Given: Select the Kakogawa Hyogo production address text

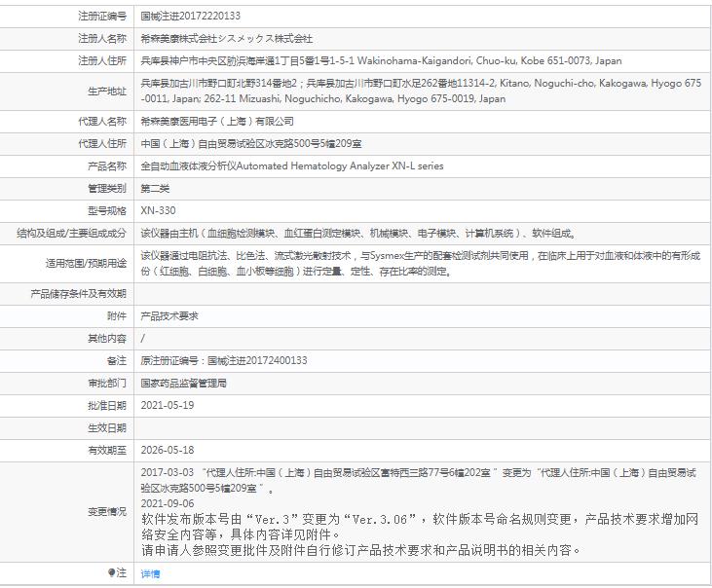Looking at the screenshot, I should coord(421,91).
